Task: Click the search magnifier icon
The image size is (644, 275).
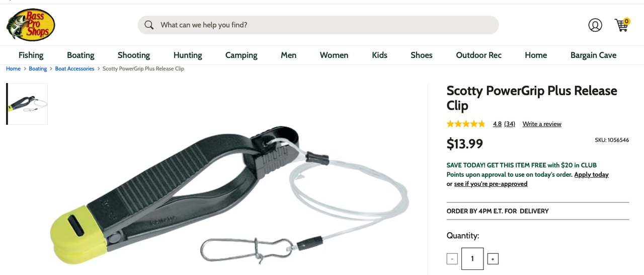Action: [149, 25]
